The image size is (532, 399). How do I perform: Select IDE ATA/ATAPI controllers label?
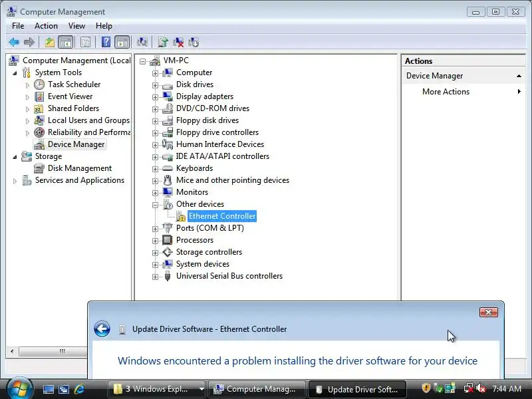223,156
